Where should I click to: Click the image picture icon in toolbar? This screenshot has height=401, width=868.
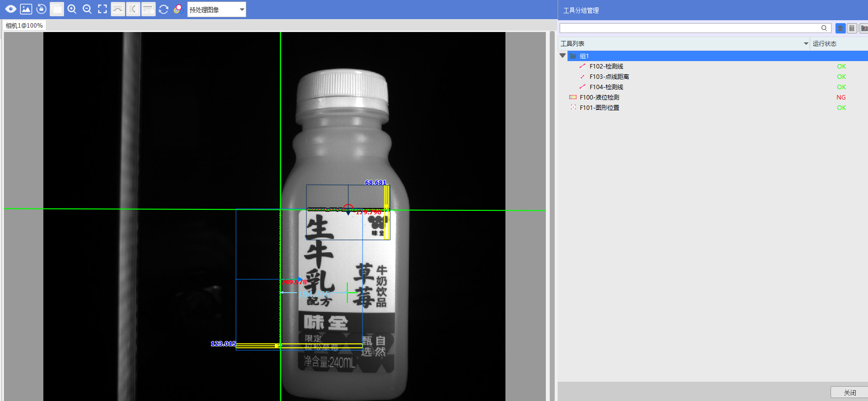(26, 9)
